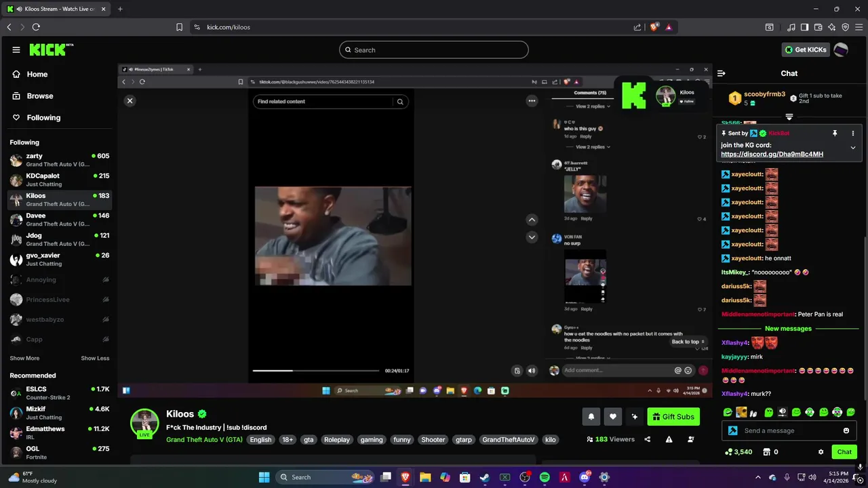This screenshot has width=868, height=488.
Task: Open the channel points shop icon
Action: (767, 452)
